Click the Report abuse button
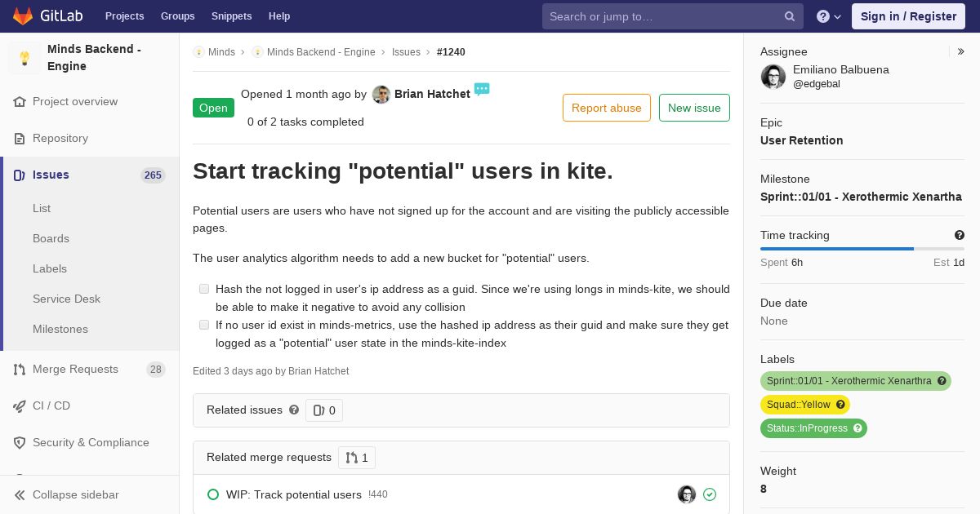Viewport: 980px width, 514px height. 607,108
